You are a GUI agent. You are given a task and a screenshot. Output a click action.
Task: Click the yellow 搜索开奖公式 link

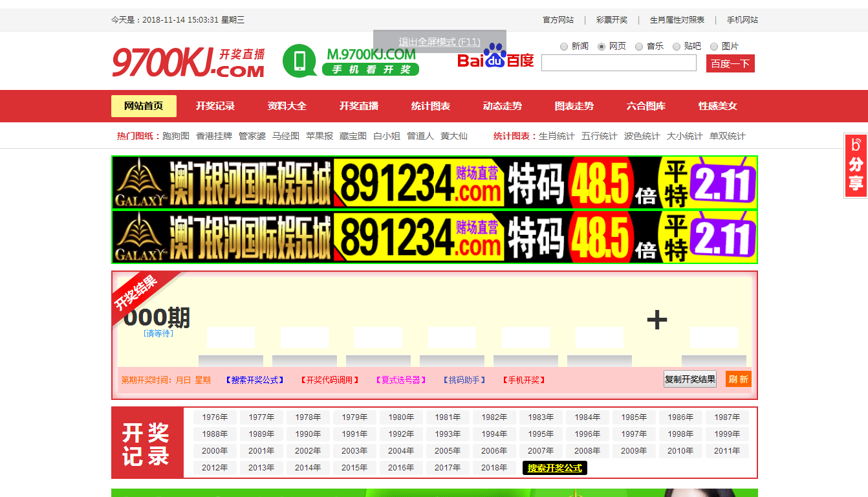(554, 468)
